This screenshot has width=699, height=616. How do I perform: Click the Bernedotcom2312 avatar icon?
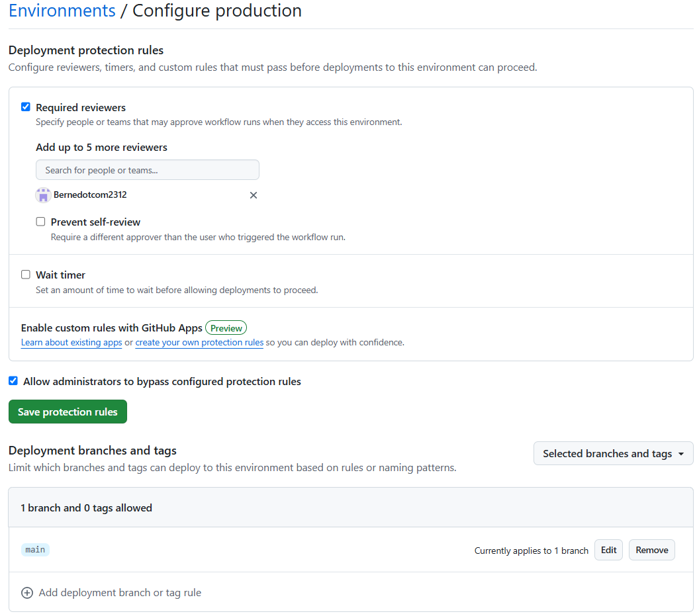43,195
